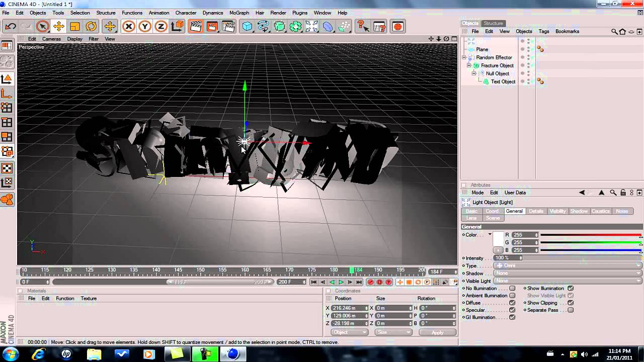644x362 pixels.
Task: Open the deformer objects icon
Action: click(x=328, y=27)
